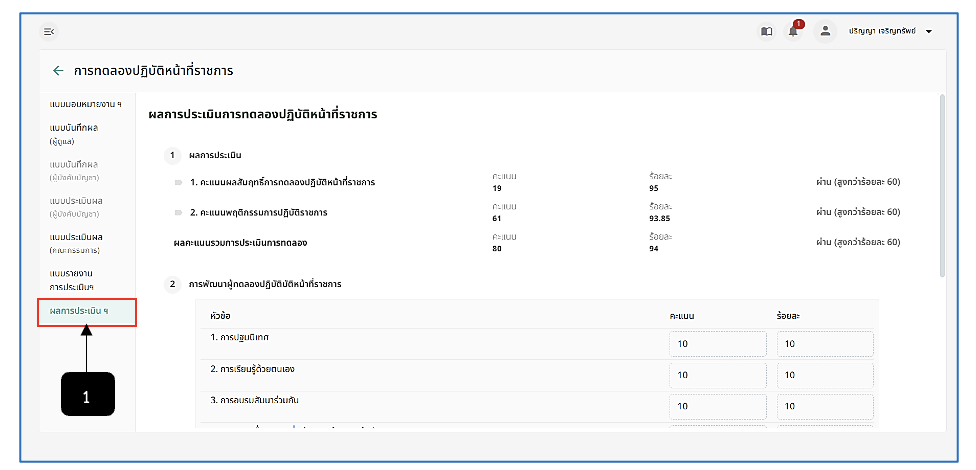Open the ปริญญา เจริญทรัพย์ user dropdown
Screen dimensions: 976x470
(890, 32)
